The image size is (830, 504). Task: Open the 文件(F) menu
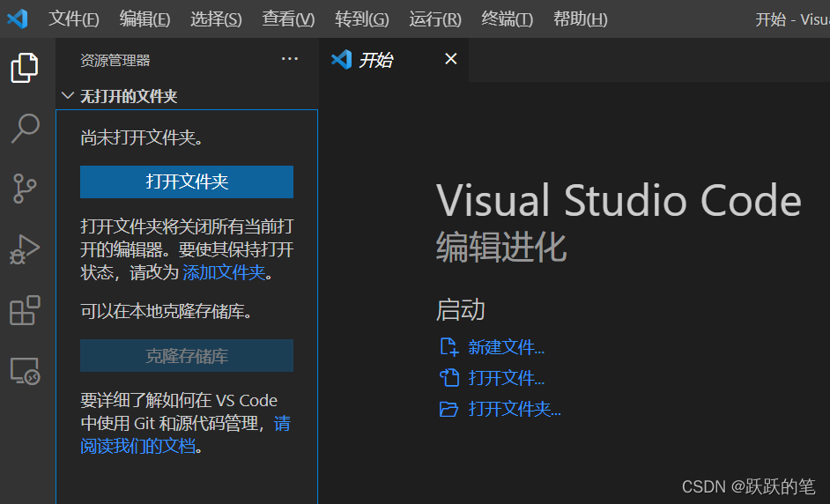tap(74, 19)
